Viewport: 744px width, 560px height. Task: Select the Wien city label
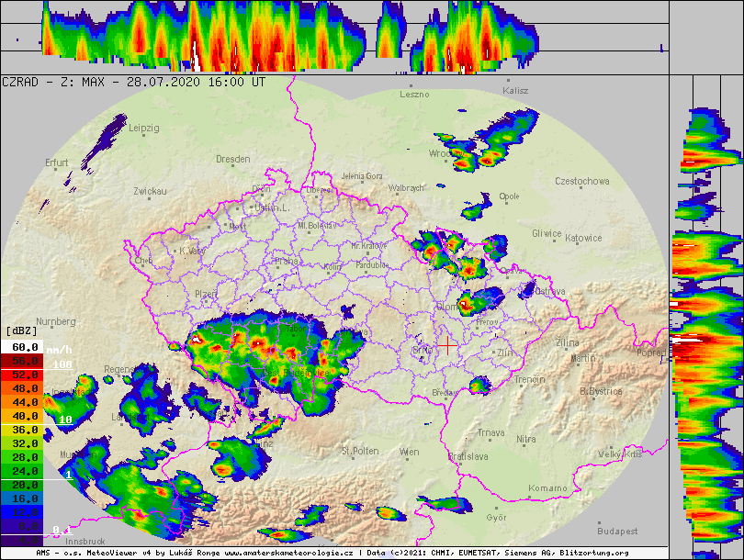click(409, 452)
